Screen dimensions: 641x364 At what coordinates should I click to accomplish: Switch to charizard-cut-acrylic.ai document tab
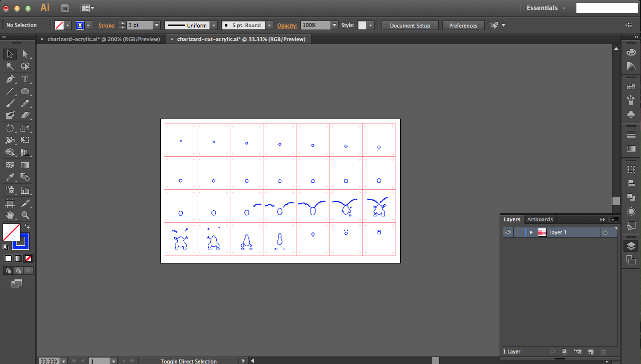click(x=241, y=39)
